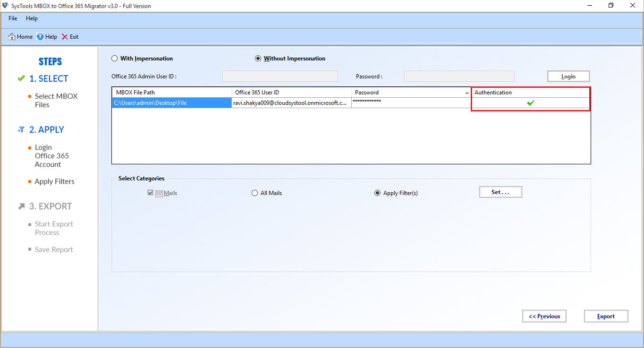Click the green checkmark beside 1. SELECT
Viewport: 644px width, 348px height.
(x=21, y=78)
